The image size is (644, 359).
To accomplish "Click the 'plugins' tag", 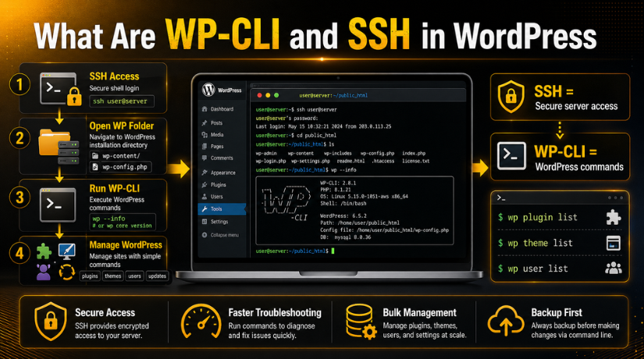I will pos(90,276).
